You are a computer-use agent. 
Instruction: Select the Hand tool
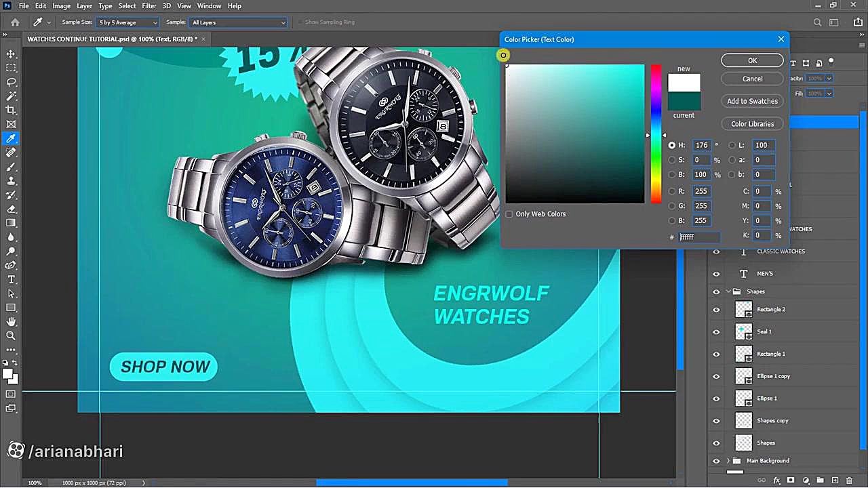point(11,322)
